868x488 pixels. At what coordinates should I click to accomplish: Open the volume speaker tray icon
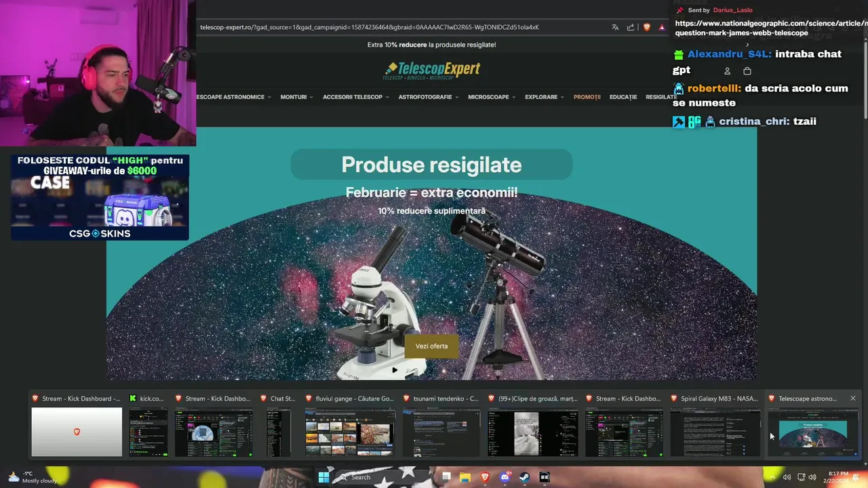click(812, 477)
